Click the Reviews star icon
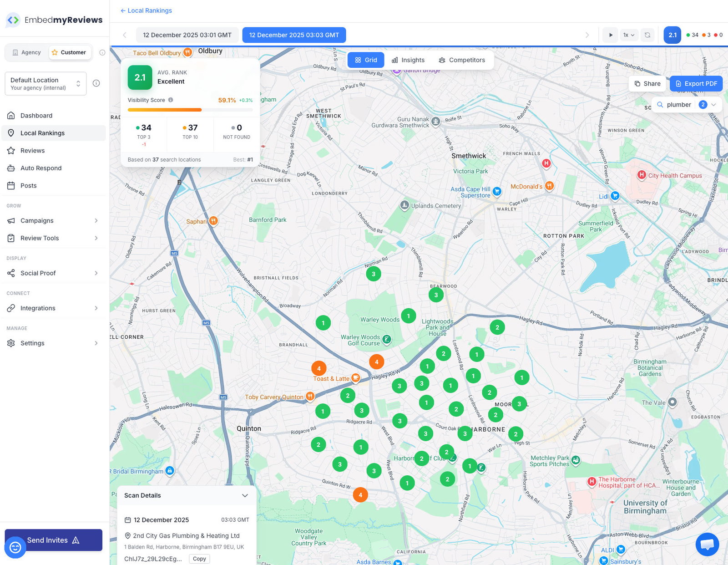This screenshot has width=728, height=565. point(11,151)
